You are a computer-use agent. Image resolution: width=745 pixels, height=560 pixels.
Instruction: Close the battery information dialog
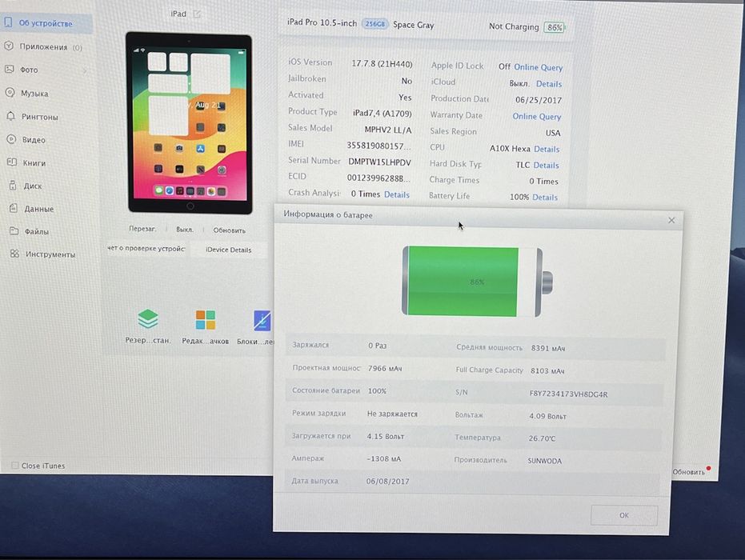point(671,220)
